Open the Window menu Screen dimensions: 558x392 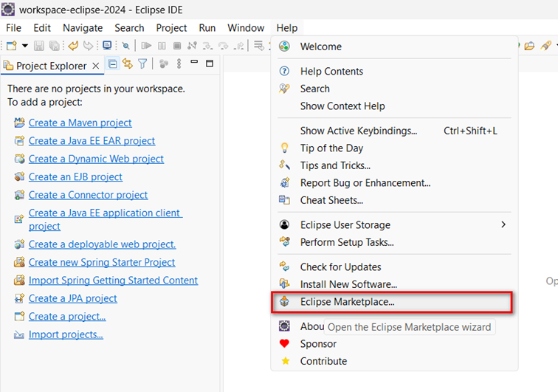tap(245, 28)
